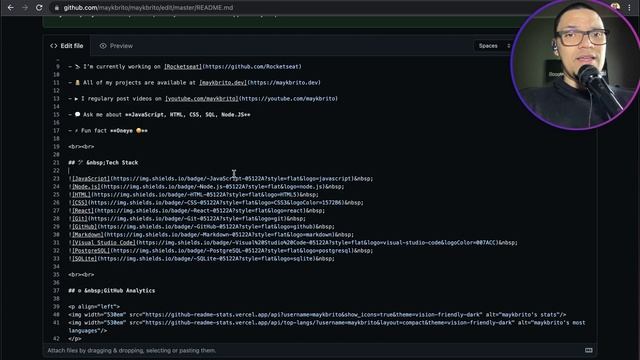Click the Markdown badge line 30
640x360 pixels.
(211, 235)
